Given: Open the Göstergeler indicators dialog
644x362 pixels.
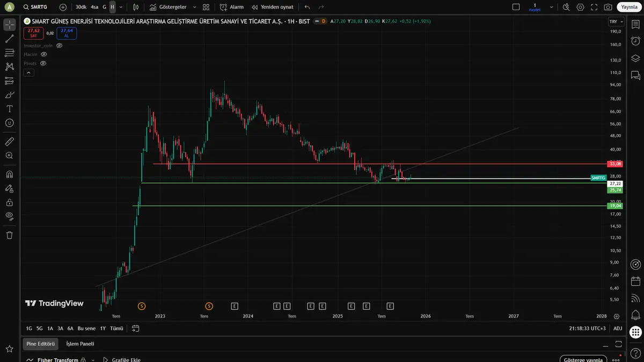Looking at the screenshot, I should [168, 7].
